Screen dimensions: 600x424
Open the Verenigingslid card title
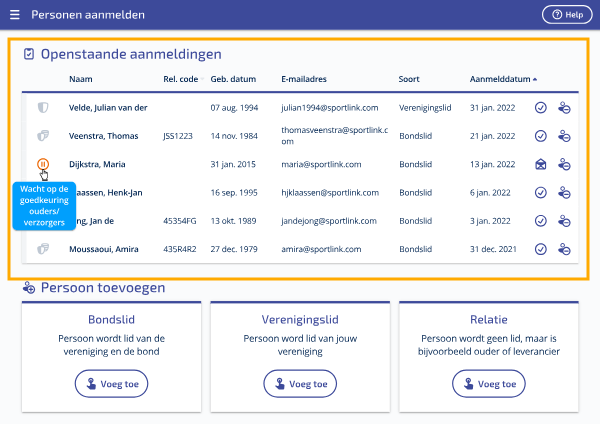[300, 320]
